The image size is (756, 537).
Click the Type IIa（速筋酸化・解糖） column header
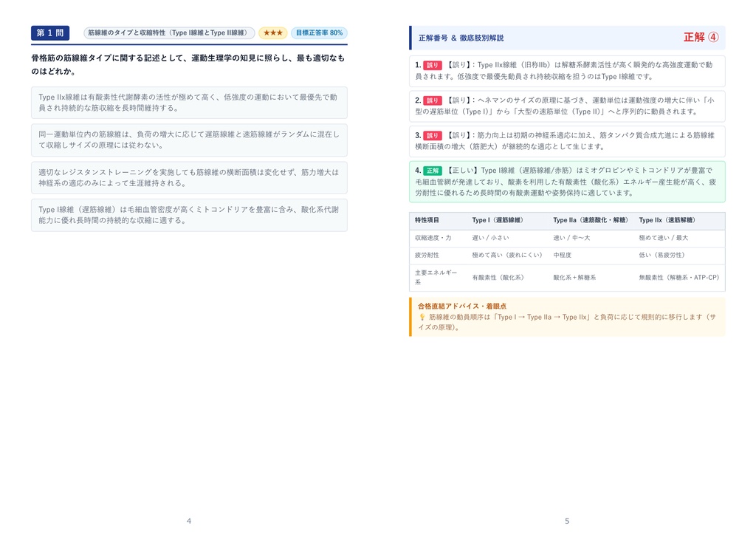pos(591,220)
